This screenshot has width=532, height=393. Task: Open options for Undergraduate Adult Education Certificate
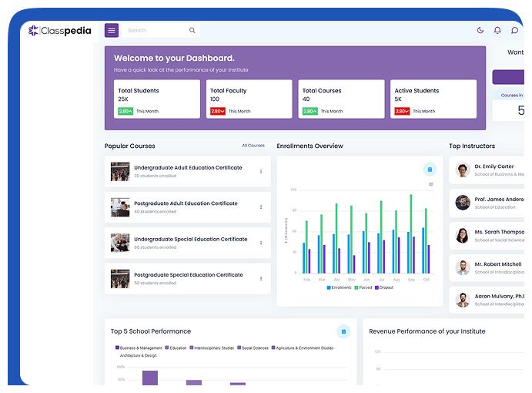pyautogui.click(x=261, y=171)
